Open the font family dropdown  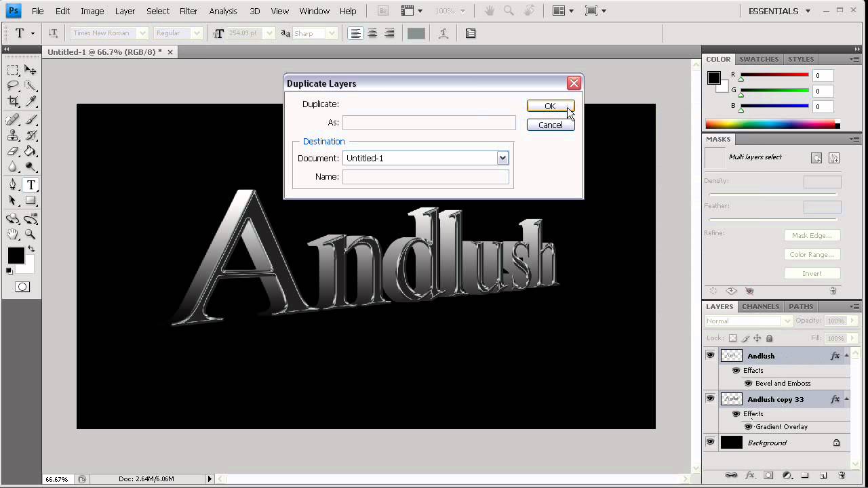click(142, 33)
